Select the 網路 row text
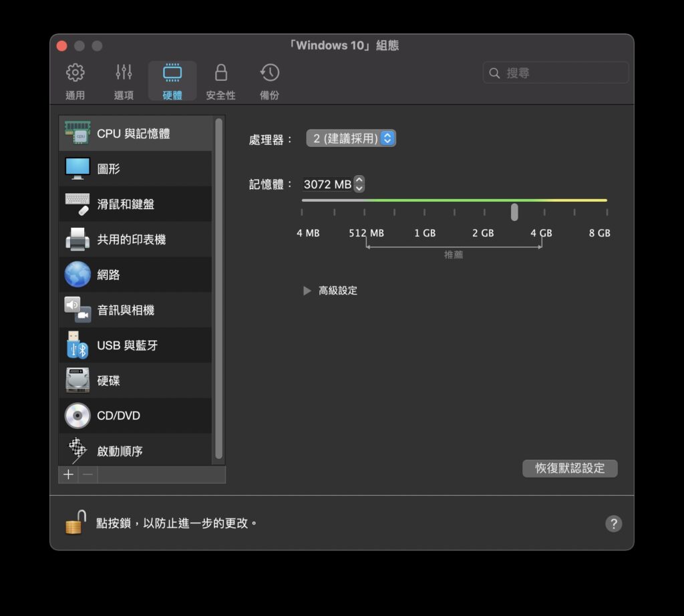This screenshot has height=616, width=684. point(108,275)
